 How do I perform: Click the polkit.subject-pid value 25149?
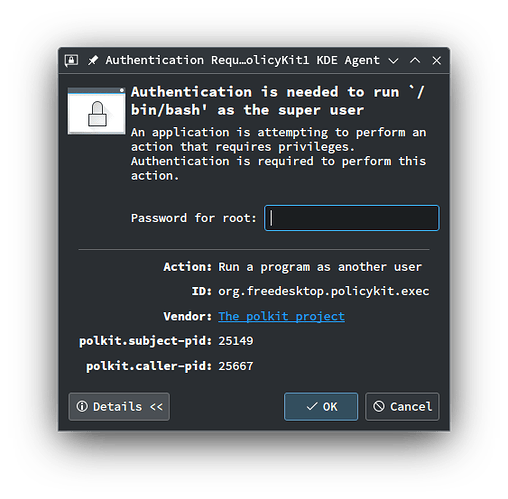click(236, 341)
